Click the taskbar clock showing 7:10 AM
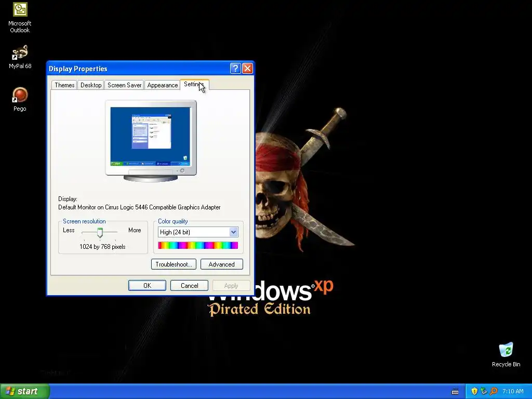 point(513,391)
